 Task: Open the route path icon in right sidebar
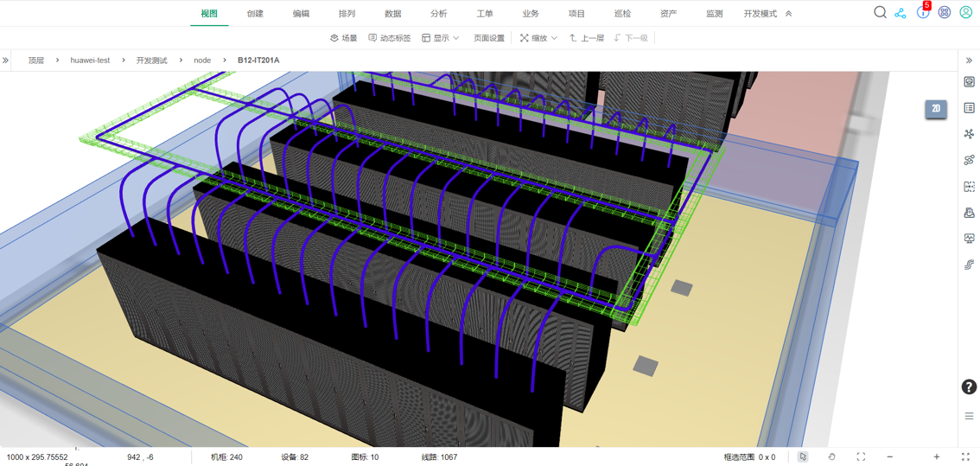970,160
